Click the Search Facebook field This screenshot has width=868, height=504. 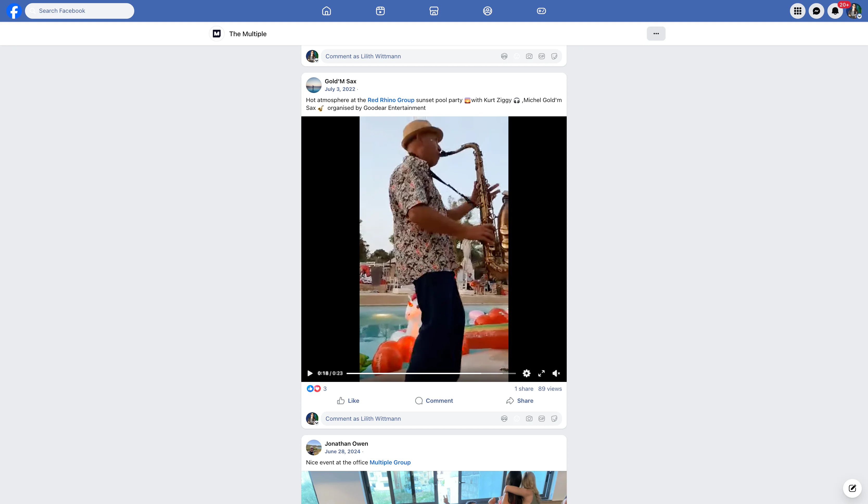click(x=80, y=11)
